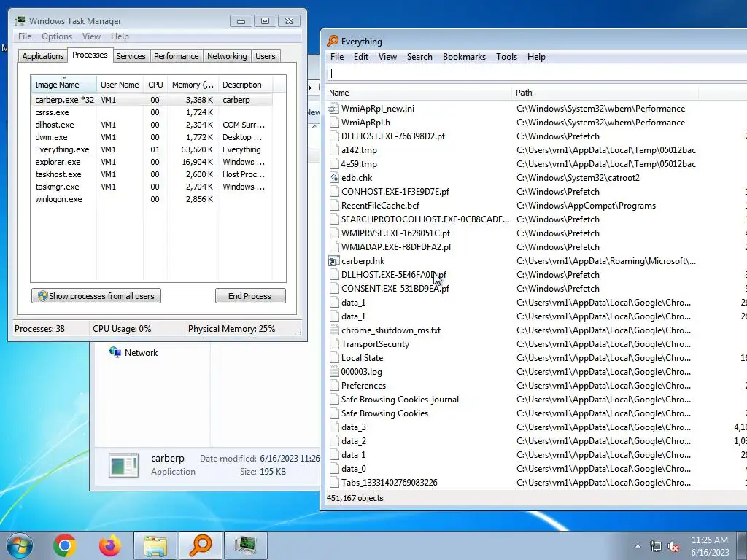Open the View menu in Task Manager
Screen dimensions: 747x560
coord(91,36)
